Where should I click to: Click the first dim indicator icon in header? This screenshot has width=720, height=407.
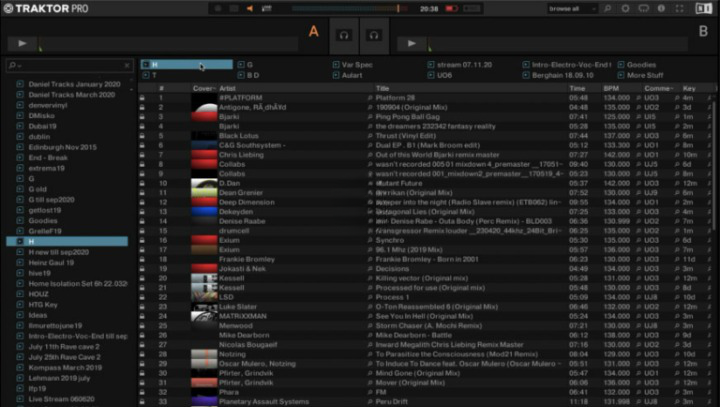tap(218, 8)
